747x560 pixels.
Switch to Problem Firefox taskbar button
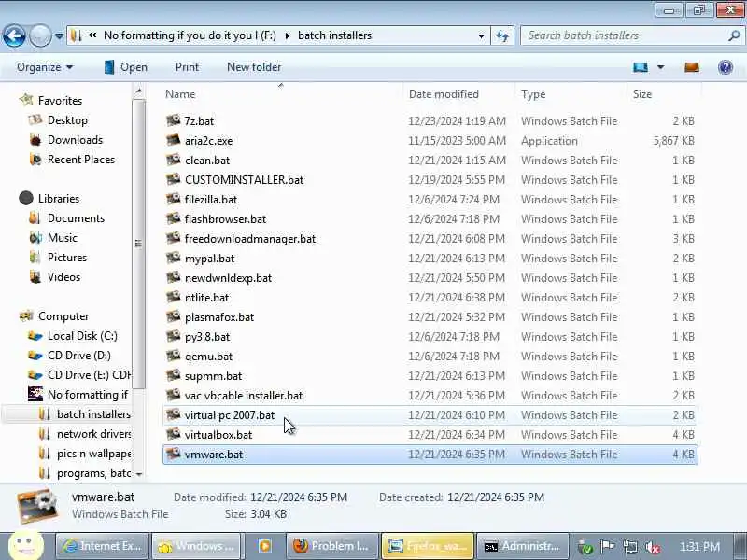[x=331, y=546]
